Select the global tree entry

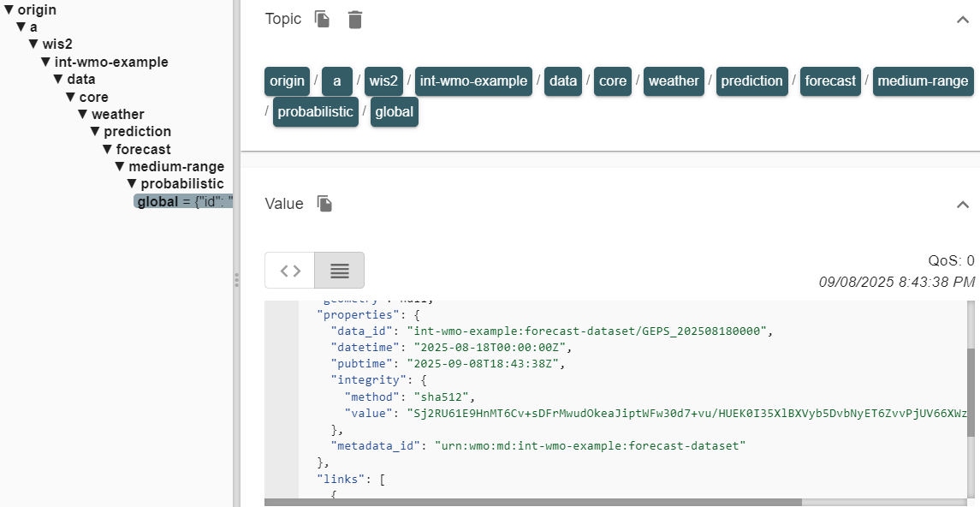click(x=184, y=201)
